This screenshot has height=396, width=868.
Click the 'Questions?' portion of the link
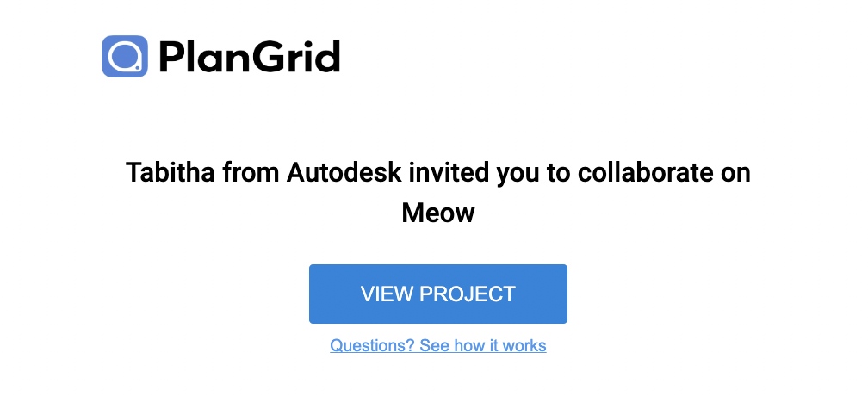tap(372, 346)
